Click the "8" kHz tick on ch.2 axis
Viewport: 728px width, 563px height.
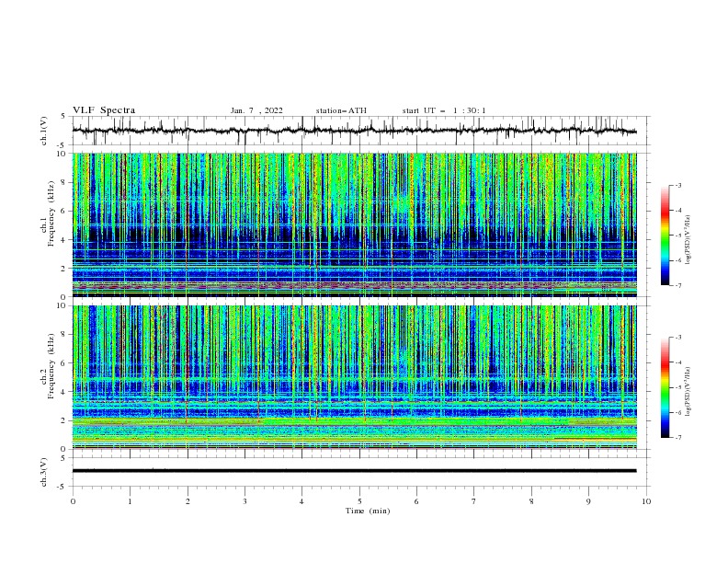click(64, 335)
